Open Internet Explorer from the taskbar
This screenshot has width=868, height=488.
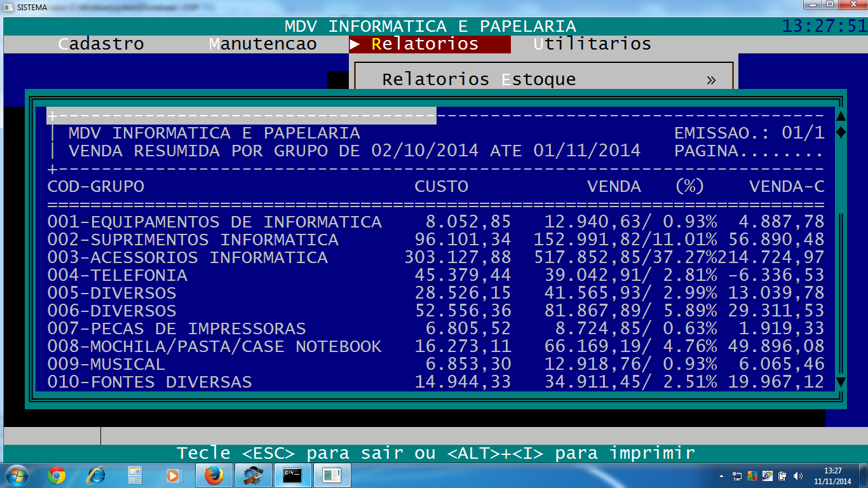pos(96,475)
